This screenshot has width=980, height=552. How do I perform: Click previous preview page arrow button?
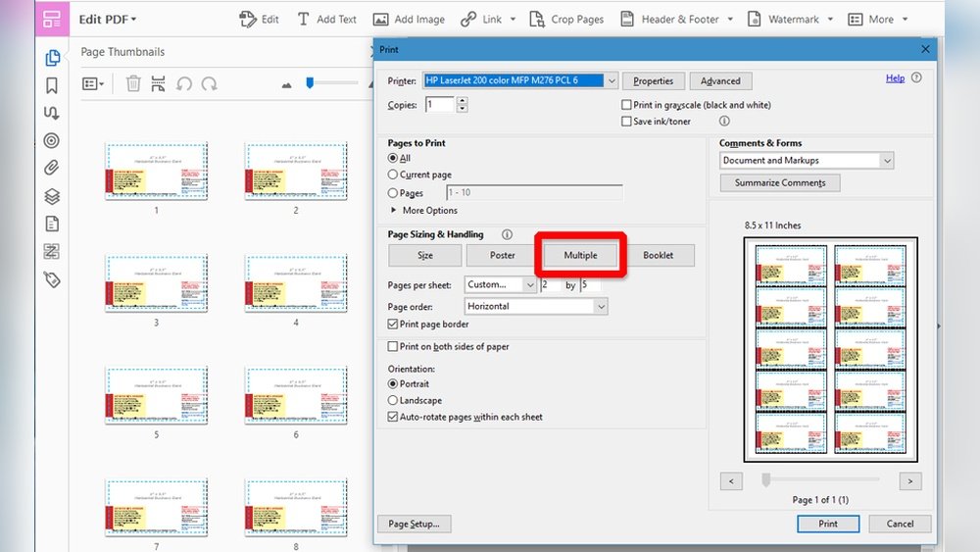click(x=731, y=481)
